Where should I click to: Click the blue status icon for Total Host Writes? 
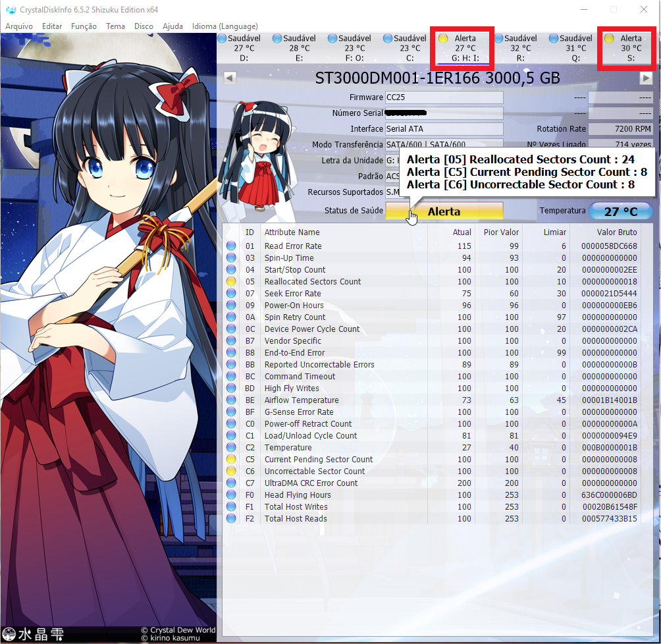(231, 506)
